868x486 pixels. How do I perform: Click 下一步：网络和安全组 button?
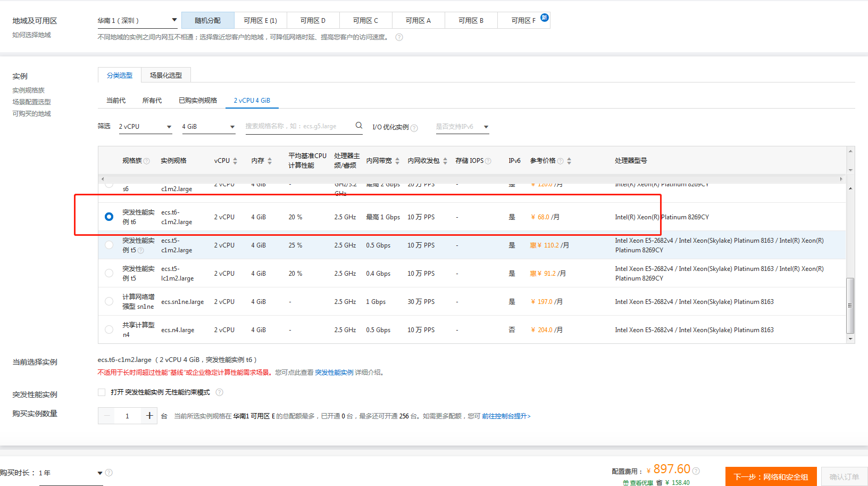(x=771, y=476)
